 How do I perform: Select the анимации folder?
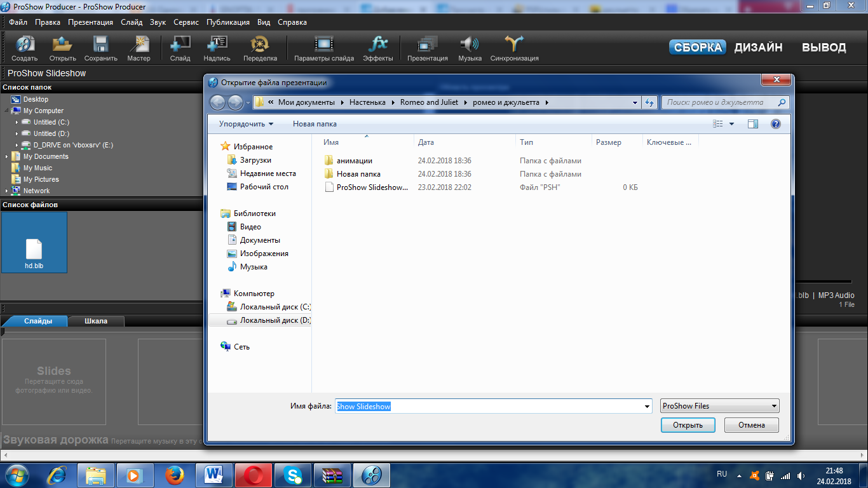coord(348,161)
